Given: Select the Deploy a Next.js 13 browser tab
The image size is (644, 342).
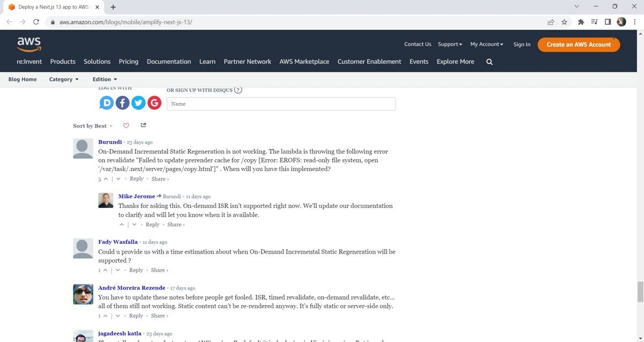Looking at the screenshot, I should [x=53, y=7].
